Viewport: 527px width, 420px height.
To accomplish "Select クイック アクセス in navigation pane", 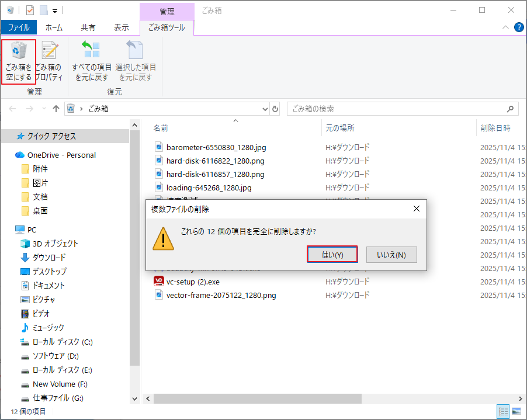I will click(x=51, y=136).
